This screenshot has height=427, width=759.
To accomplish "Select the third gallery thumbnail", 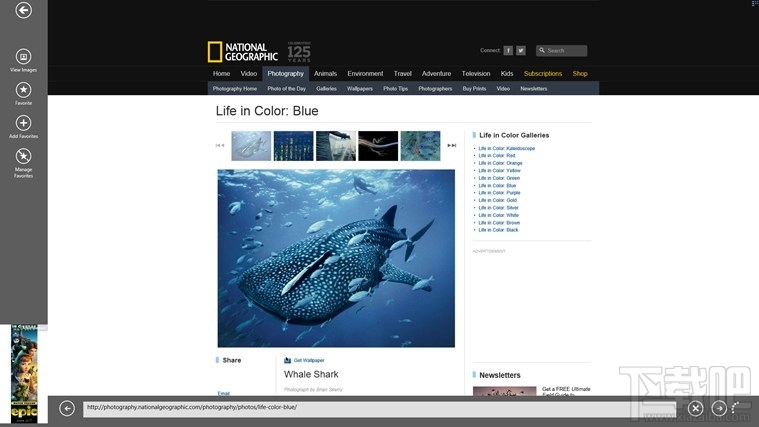I will [336, 146].
